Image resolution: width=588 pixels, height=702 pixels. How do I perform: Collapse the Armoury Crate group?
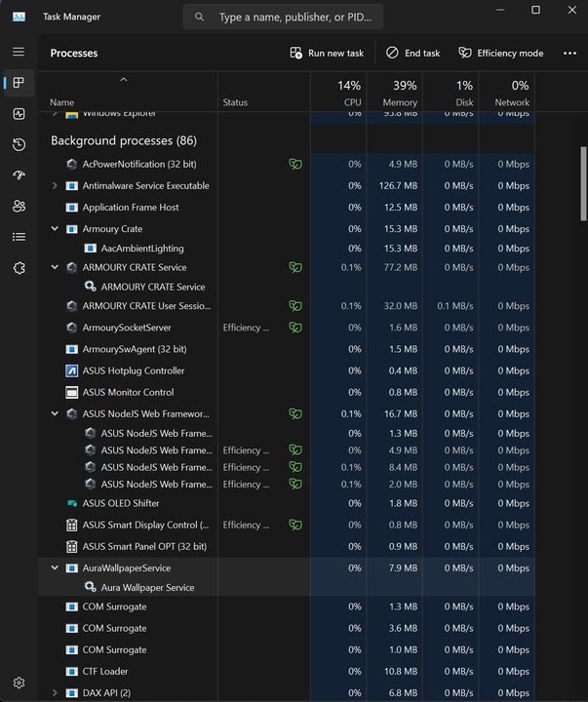pyautogui.click(x=55, y=229)
